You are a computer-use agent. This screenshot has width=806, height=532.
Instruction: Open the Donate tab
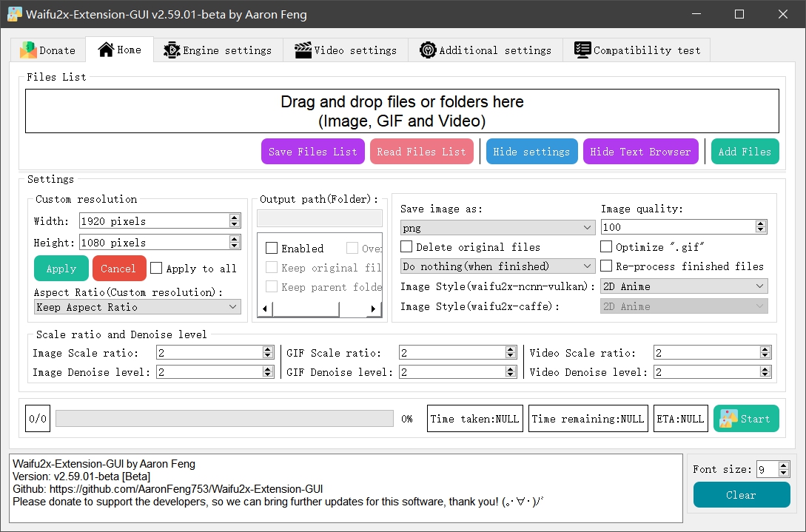[x=48, y=50]
